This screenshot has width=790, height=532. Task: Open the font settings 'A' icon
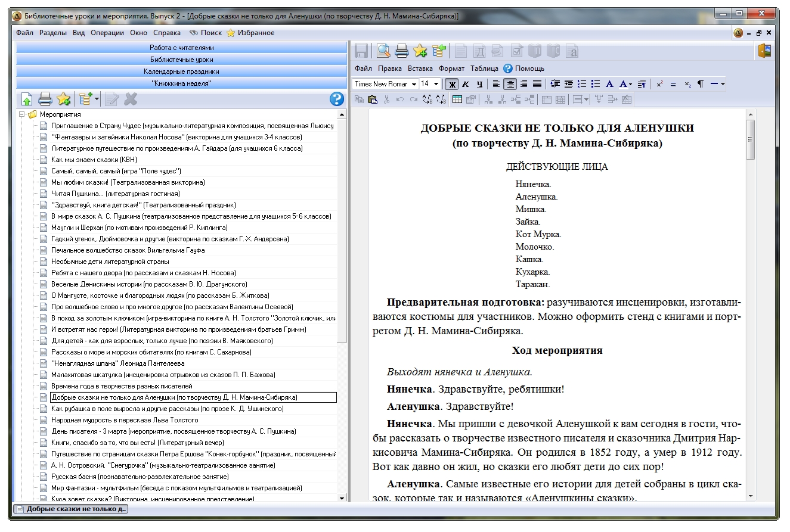[609, 84]
